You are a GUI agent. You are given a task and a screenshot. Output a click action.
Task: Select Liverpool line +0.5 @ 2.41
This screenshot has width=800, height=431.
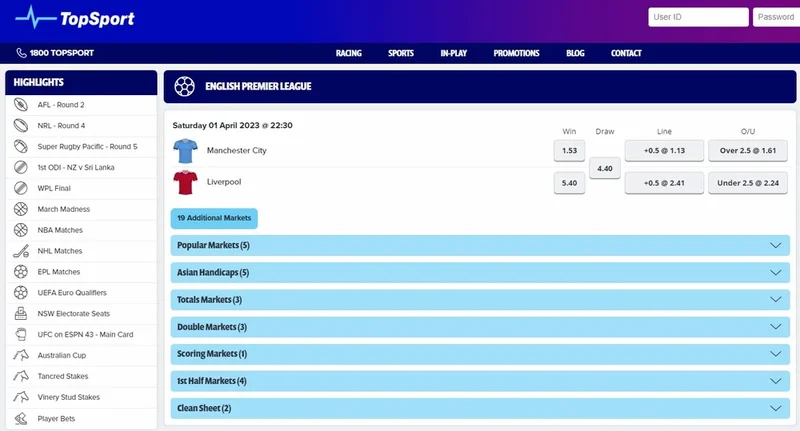[664, 183]
